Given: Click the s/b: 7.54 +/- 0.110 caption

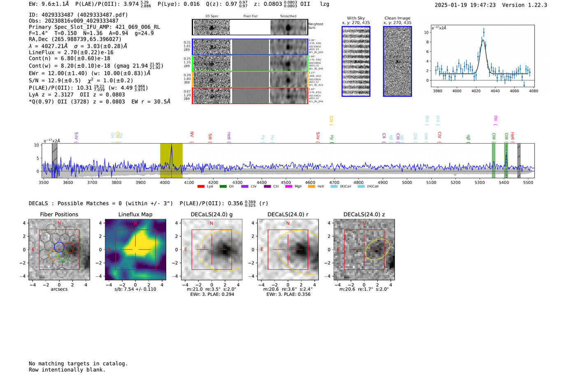Looking at the screenshot, I should point(135,289).
